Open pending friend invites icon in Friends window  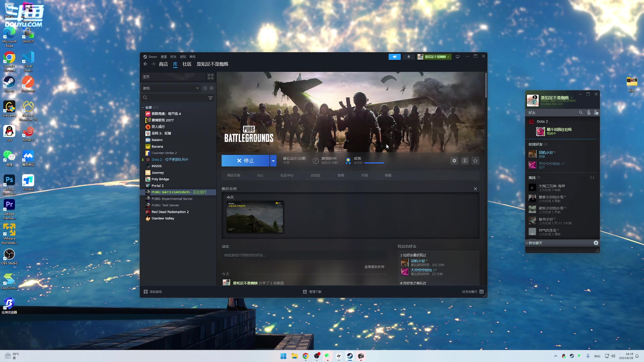pos(589,113)
